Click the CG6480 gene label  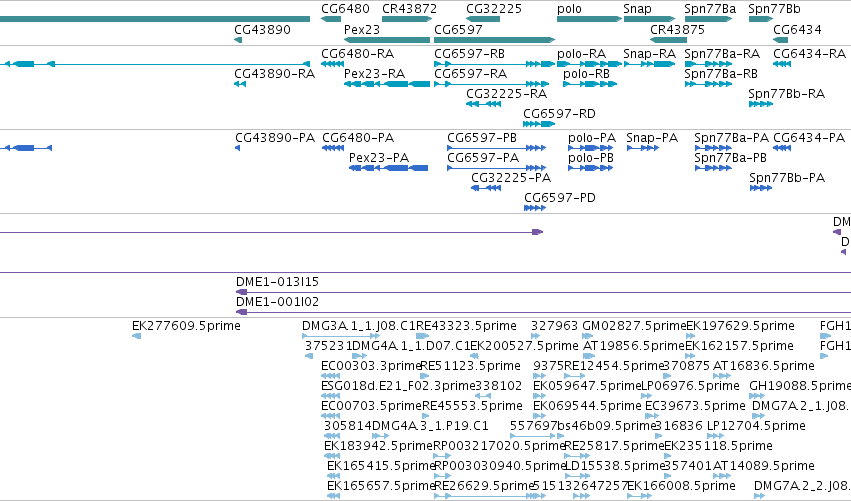[345, 9]
